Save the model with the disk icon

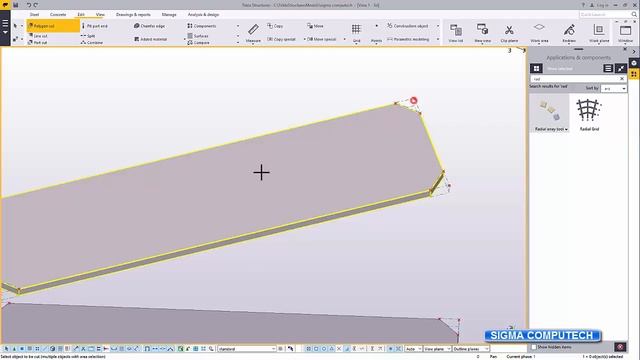16,5
